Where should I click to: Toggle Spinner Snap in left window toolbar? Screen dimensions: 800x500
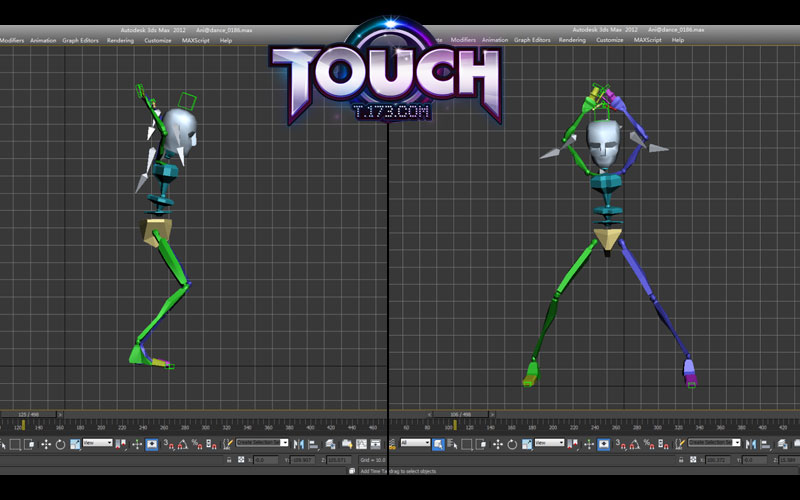211,444
